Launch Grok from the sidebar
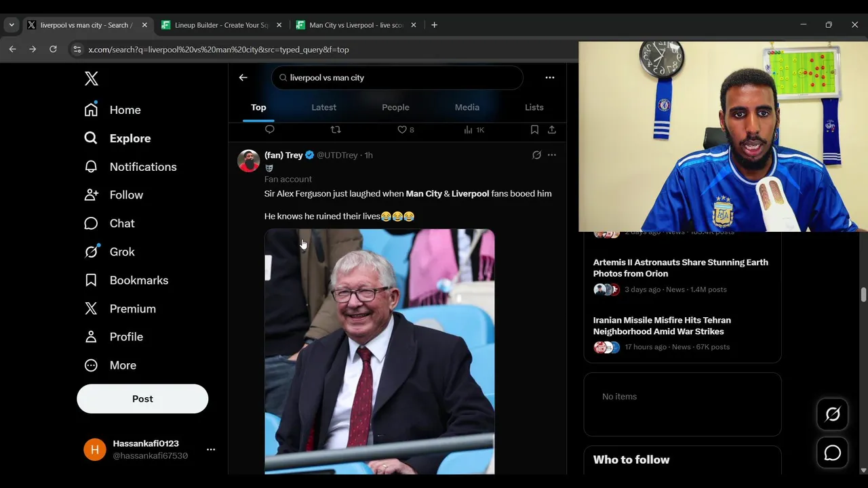 coord(109,252)
